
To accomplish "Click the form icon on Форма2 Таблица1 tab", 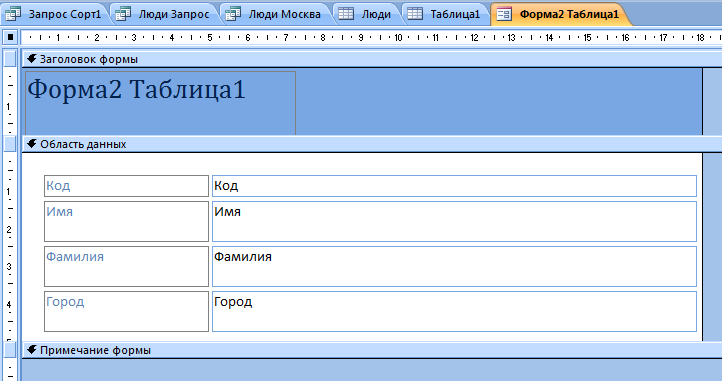I will click(x=504, y=14).
